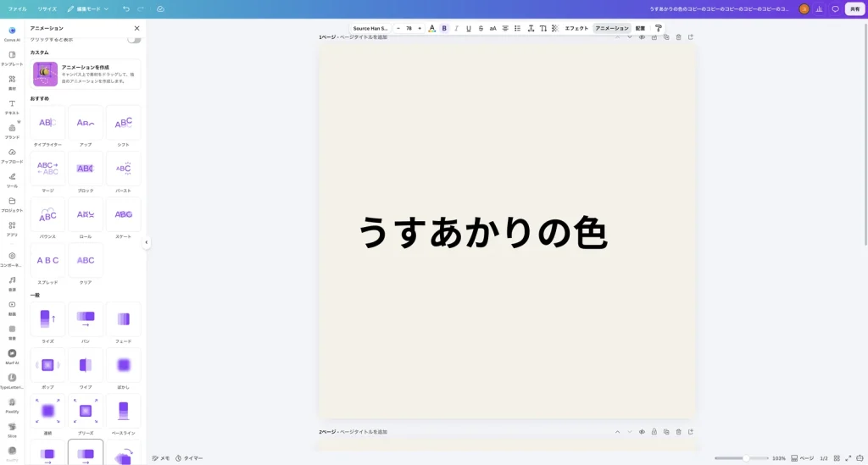Open text color picker in toolbar
Image resolution: width=868 pixels, height=465 pixels.
(431, 28)
